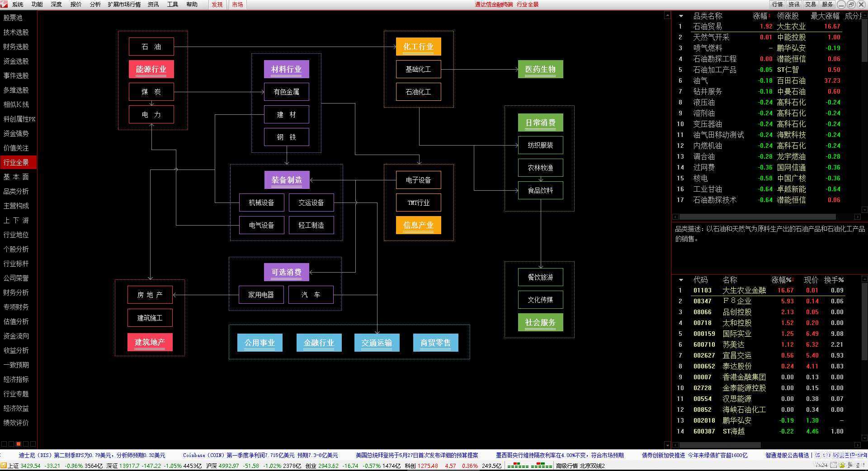
Task: Select the 医药生物 node in the diagram
Action: pos(540,69)
